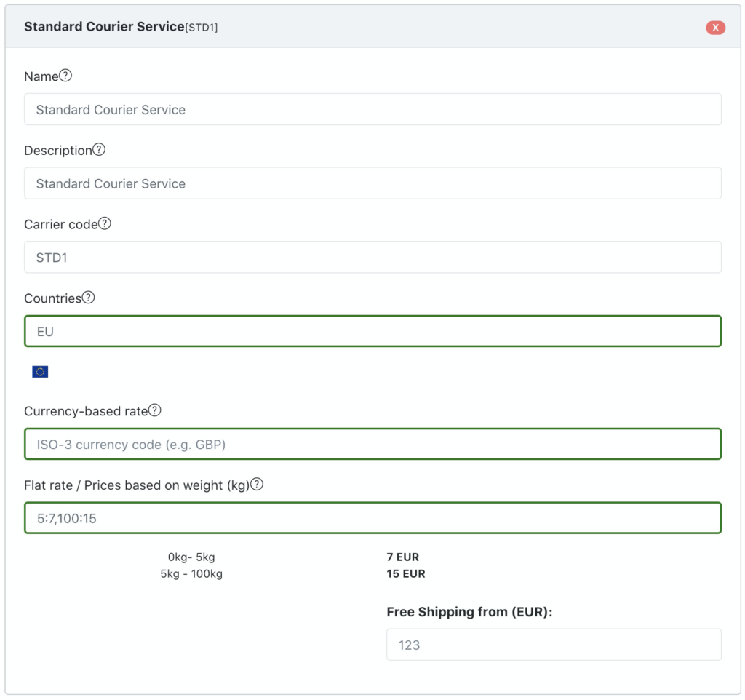Click the 7 EUR price value

point(402,557)
